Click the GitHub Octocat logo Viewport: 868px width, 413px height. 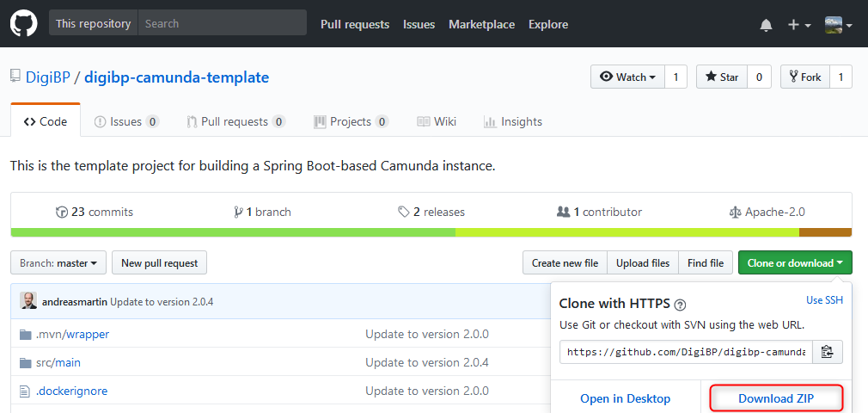click(24, 23)
